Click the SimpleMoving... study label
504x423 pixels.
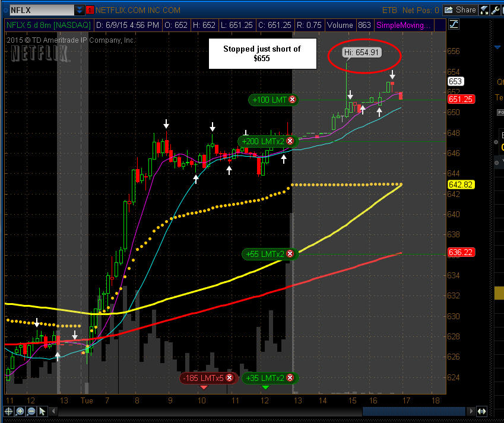[403, 25]
